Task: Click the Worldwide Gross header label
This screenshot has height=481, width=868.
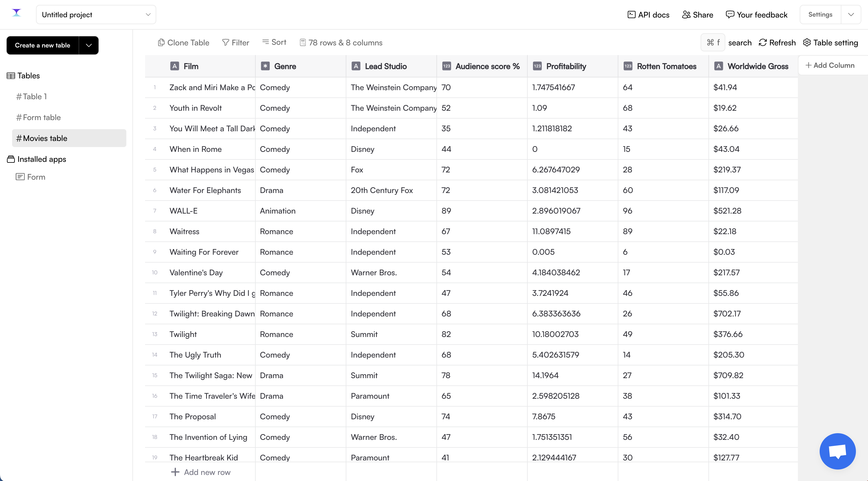Action: tap(758, 66)
